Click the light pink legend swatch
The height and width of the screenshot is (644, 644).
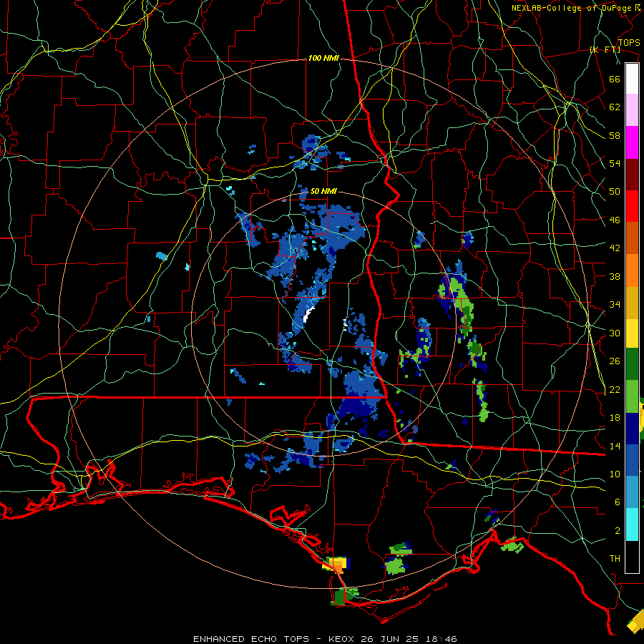click(x=632, y=110)
